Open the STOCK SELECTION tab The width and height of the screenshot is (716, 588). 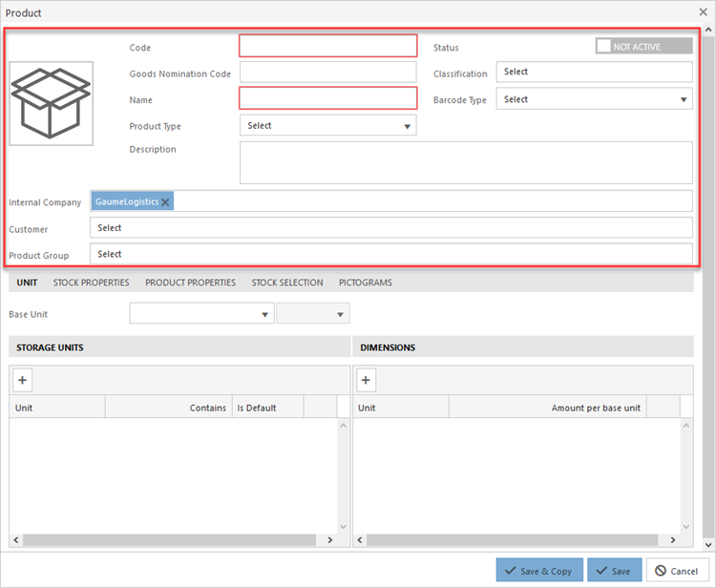point(287,283)
